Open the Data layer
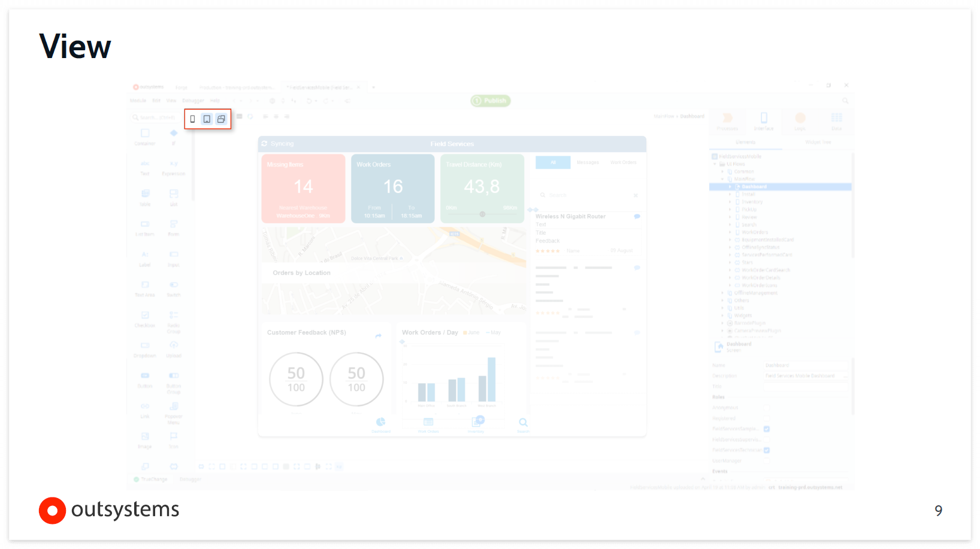This screenshot has height=549, width=980. point(837,121)
